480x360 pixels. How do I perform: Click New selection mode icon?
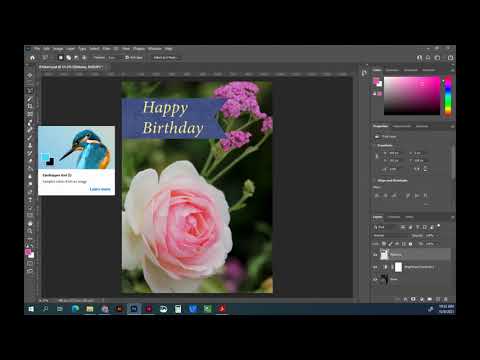61,58
